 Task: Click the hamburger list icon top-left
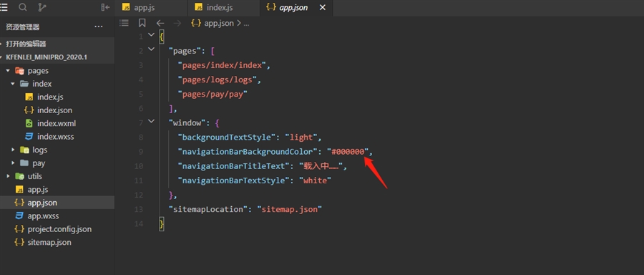click(x=4, y=7)
